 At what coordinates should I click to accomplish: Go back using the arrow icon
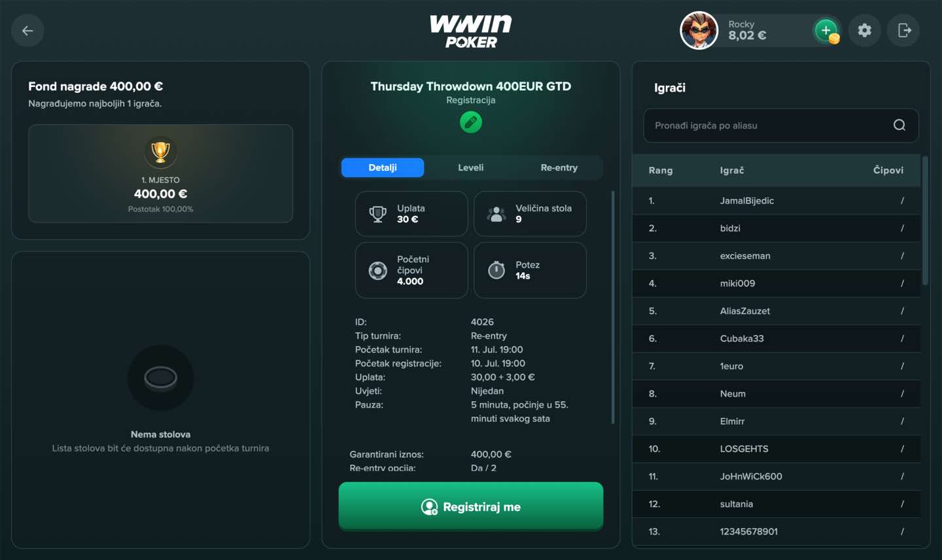pos(27,30)
